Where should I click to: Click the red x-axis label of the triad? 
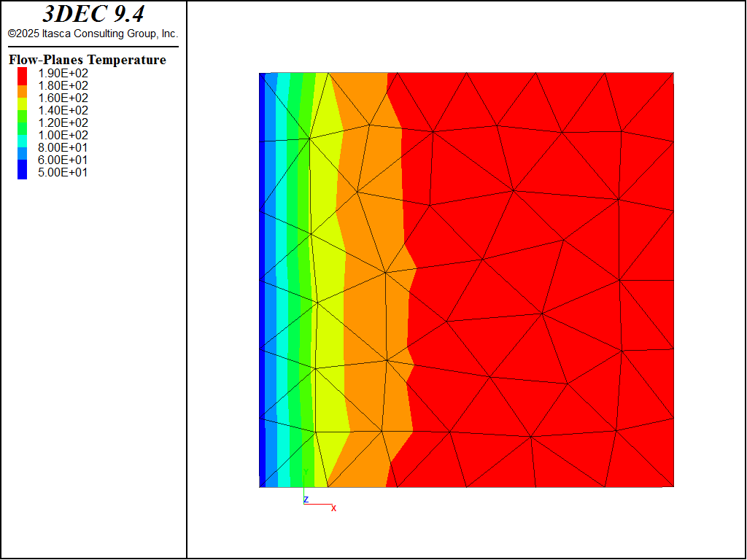pyautogui.click(x=333, y=508)
